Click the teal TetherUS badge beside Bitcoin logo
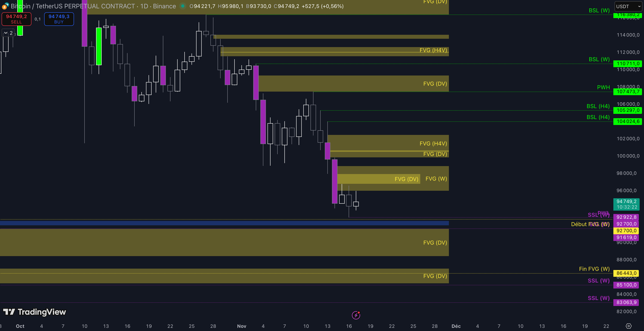The height and width of the screenshot is (331, 644). (7, 4)
